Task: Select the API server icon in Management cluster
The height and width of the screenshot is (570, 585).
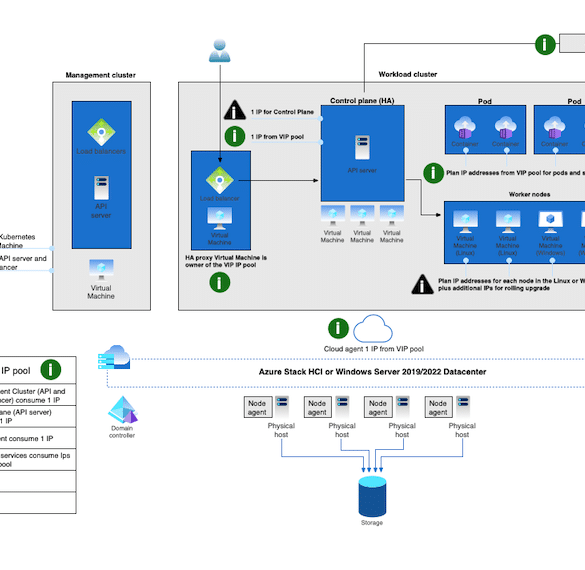Action: point(101,188)
